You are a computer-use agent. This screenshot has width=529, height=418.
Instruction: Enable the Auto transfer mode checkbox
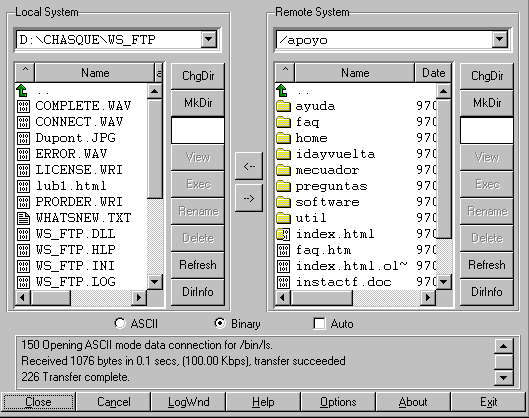coord(319,323)
